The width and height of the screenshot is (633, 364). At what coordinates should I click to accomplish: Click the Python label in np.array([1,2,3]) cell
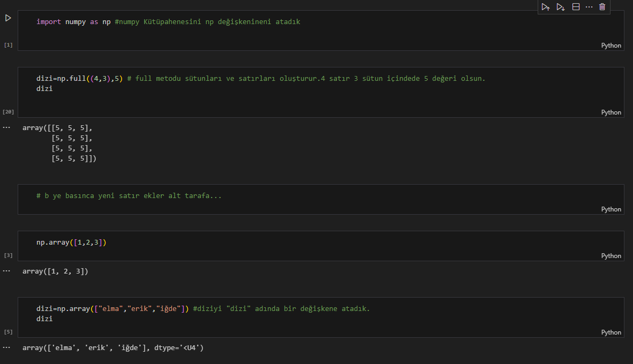(611, 256)
